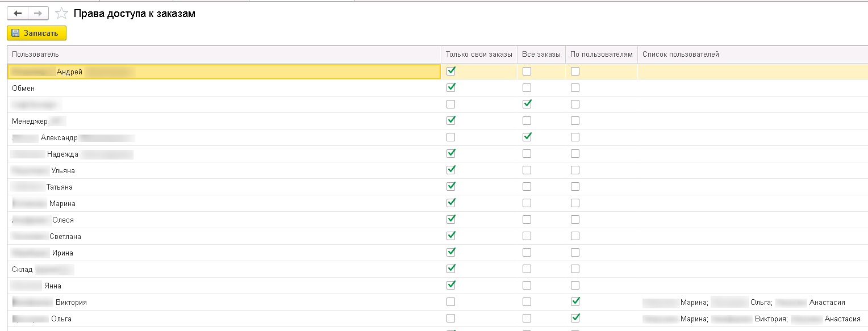Check 'По пользователям' for Татьяна

click(x=575, y=187)
